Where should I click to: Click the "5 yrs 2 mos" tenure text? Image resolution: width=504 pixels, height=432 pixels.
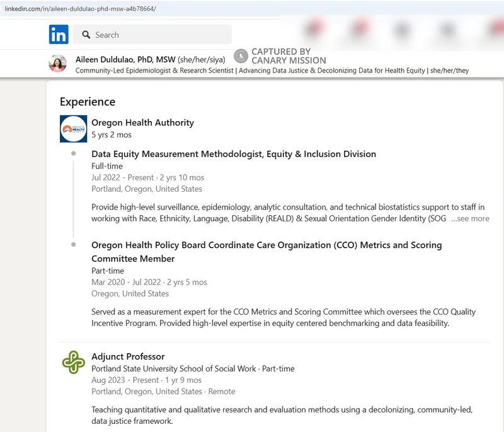(x=112, y=134)
